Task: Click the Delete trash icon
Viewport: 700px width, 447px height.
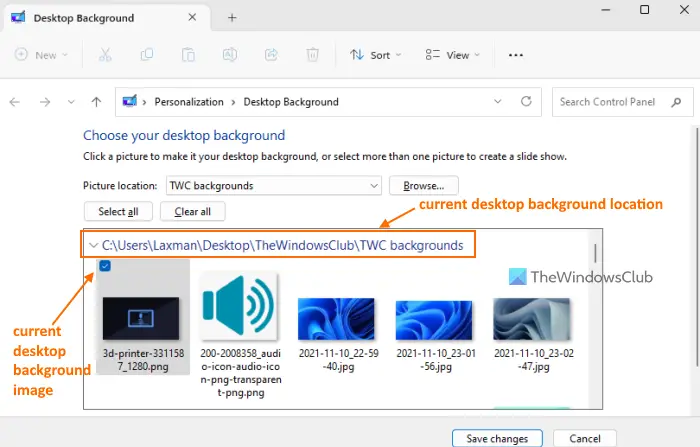Action: coord(312,55)
